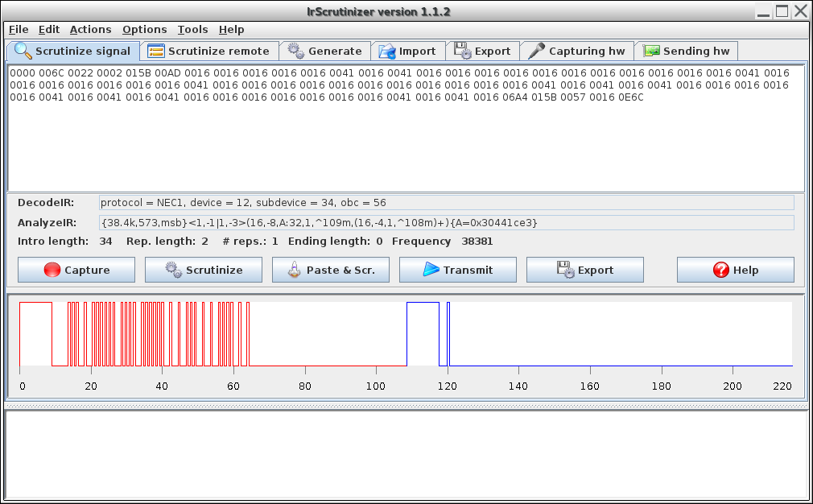Open the Options menu
The height and width of the screenshot is (504, 813).
(145, 29)
